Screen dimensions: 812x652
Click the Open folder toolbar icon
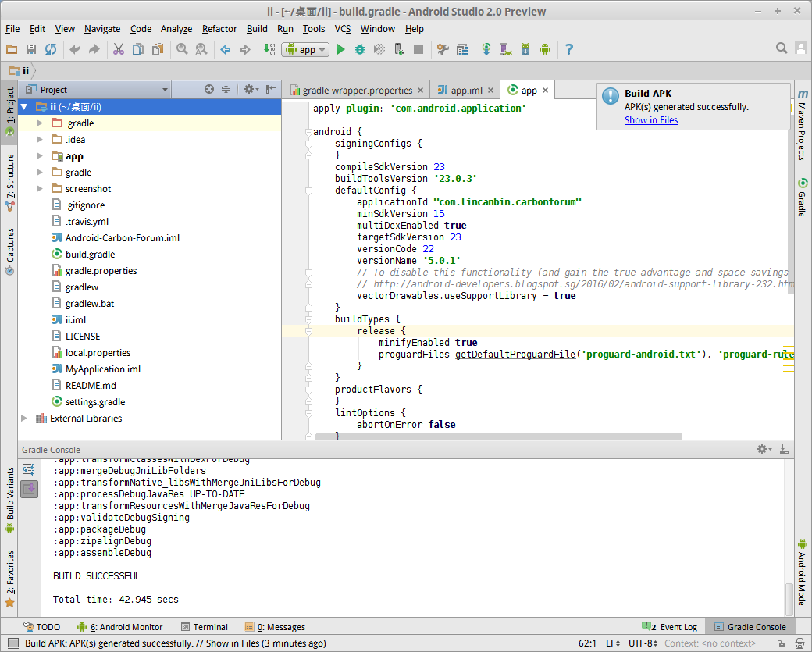pyautogui.click(x=12, y=49)
